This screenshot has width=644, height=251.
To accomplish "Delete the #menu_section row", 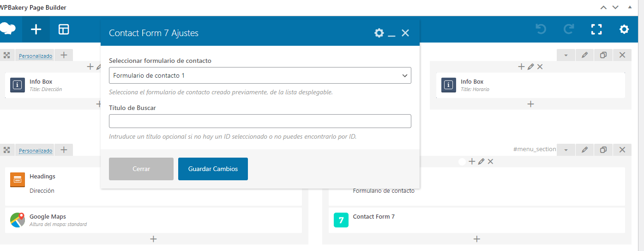I will 622,150.
